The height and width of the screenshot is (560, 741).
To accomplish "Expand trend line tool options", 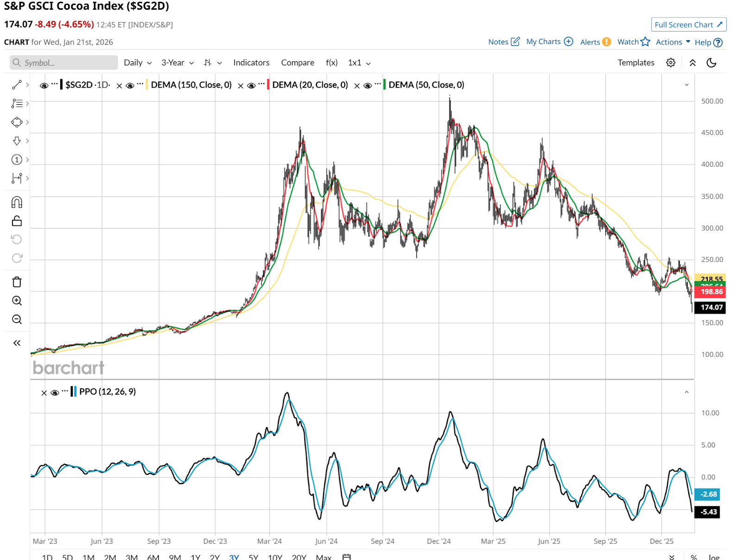I will (27, 85).
